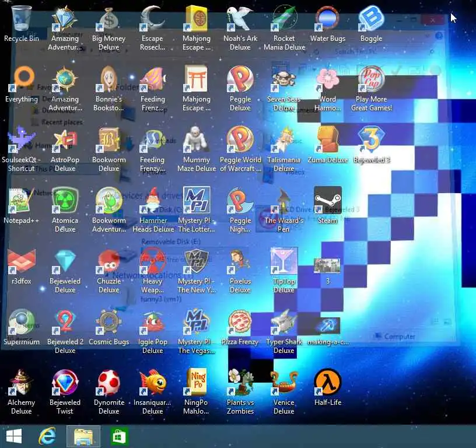
Task: Open Mystery PI The Vegas icon
Action: pos(196,322)
